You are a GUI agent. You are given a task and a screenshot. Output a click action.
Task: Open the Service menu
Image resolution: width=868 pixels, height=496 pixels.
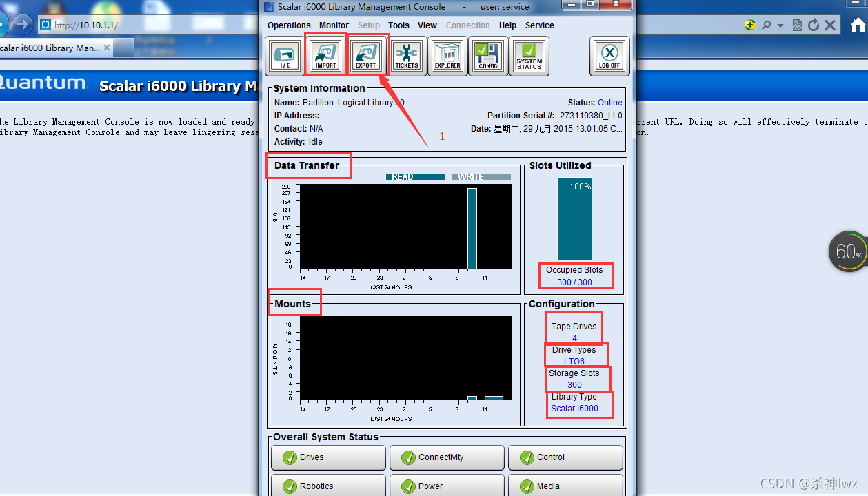(x=539, y=25)
